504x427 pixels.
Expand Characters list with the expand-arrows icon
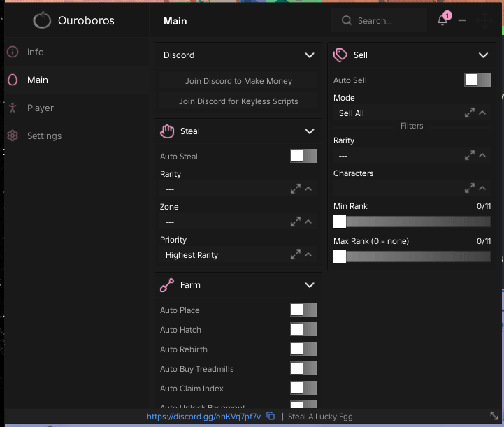pyautogui.click(x=470, y=188)
